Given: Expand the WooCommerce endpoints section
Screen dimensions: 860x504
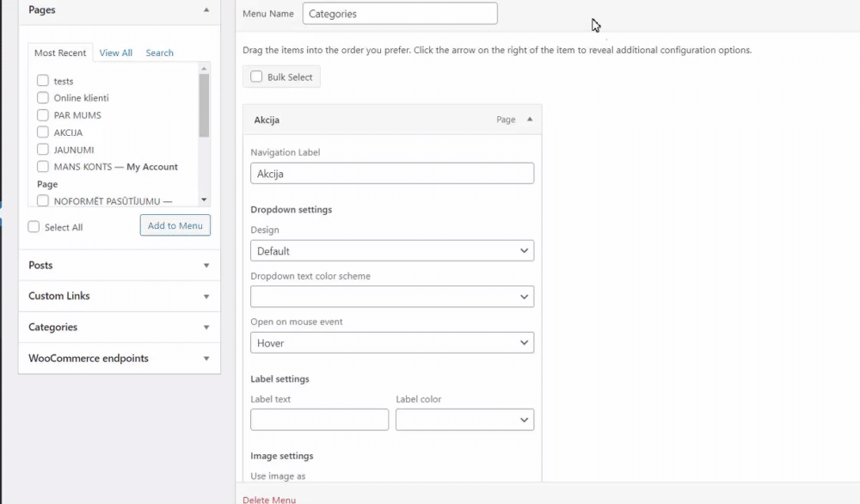Looking at the screenshot, I should [206, 359].
